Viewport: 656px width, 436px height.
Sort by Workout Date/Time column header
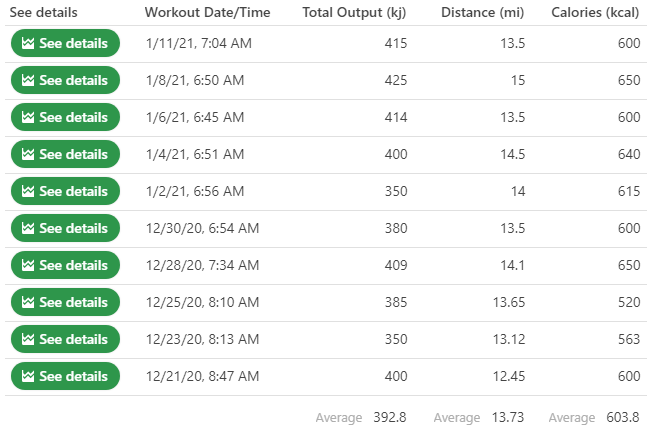(x=205, y=13)
